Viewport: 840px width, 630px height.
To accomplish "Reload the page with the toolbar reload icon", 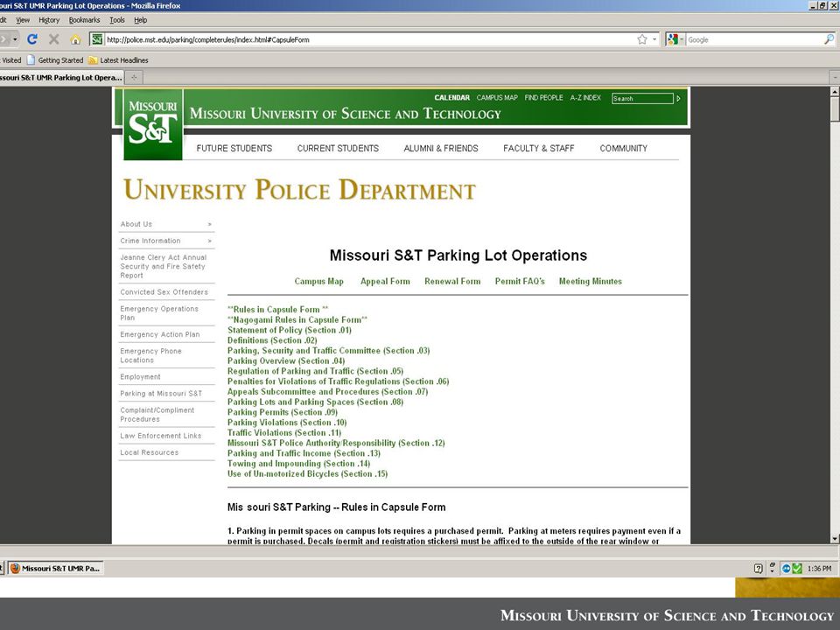I will click(32, 39).
